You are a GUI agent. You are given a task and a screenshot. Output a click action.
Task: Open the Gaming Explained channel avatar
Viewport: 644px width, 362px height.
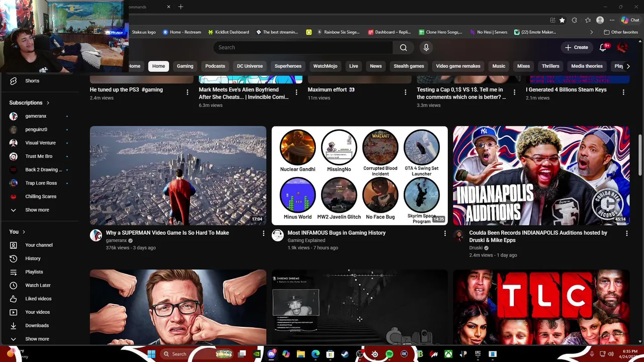click(x=278, y=236)
